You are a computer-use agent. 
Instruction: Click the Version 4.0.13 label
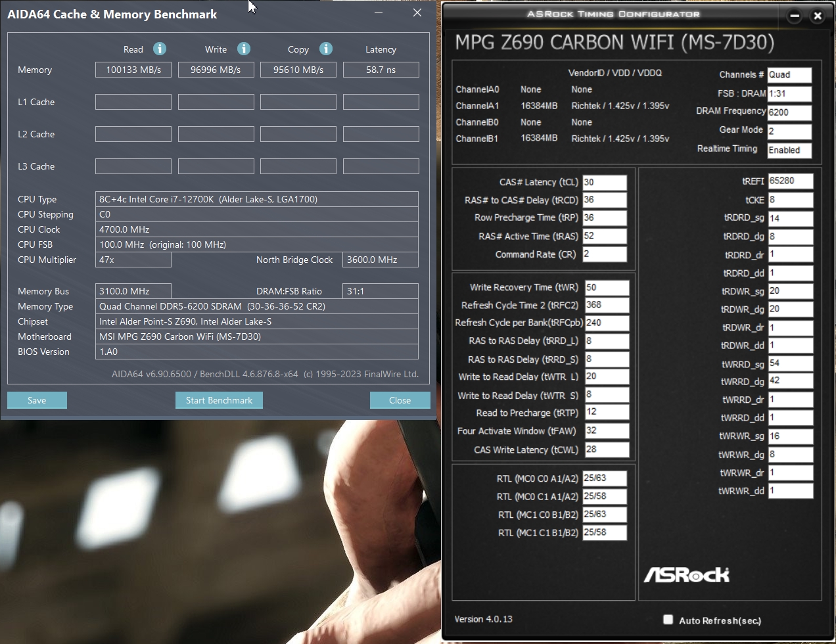[x=483, y=619]
